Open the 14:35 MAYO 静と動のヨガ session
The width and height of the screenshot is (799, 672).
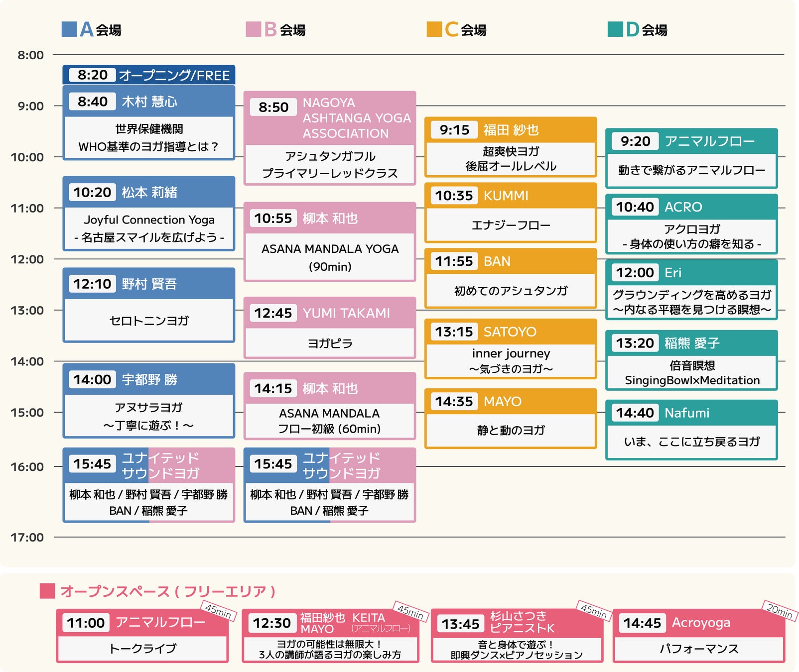tap(511, 419)
